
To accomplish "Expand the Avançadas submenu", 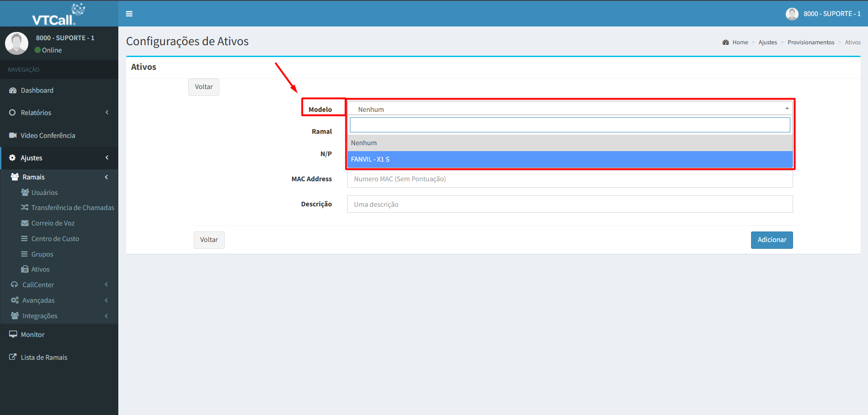I will [x=38, y=300].
